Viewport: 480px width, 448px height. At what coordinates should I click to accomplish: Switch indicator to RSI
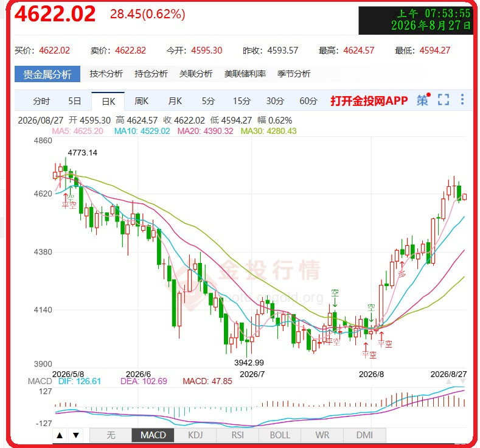click(x=237, y=435)
